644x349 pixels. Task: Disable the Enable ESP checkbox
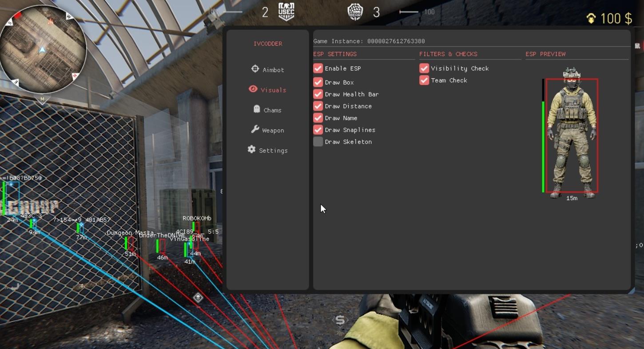pos(318,68)
